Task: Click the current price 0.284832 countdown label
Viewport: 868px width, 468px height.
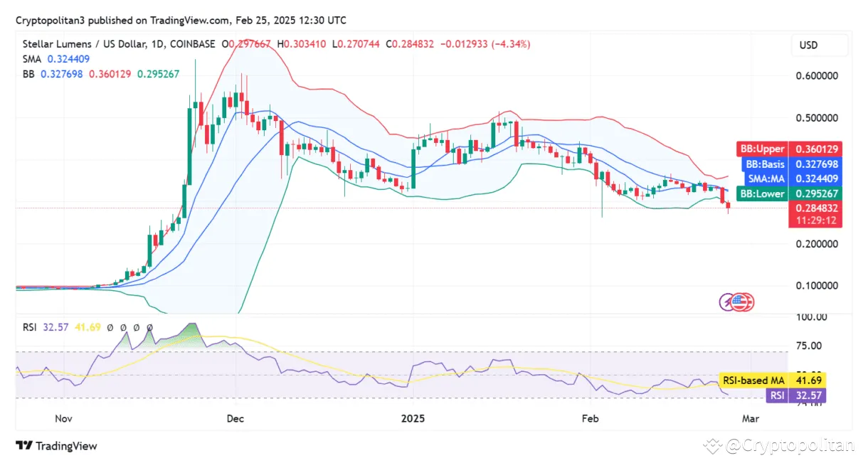Action: tap(816, 213)
